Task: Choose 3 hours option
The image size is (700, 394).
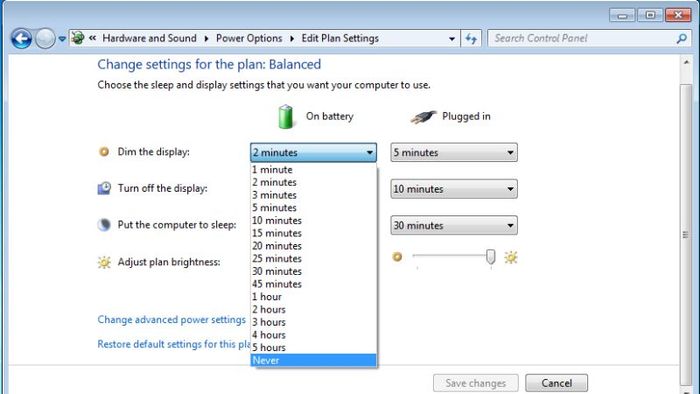Action: tap(313, 322)
